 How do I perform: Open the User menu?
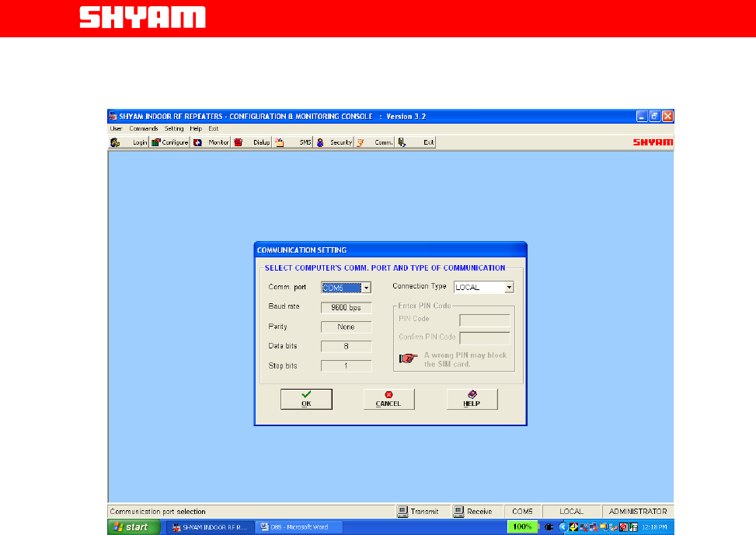click(x=116, y=129)
